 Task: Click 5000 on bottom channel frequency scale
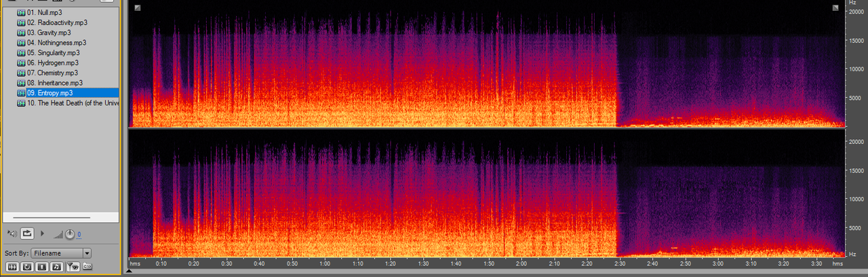856,228
